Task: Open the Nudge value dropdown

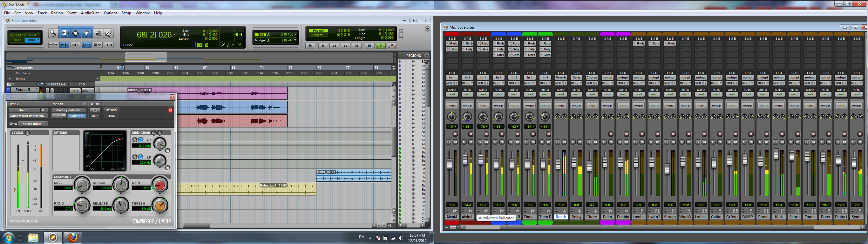Action: click(295, 40)
